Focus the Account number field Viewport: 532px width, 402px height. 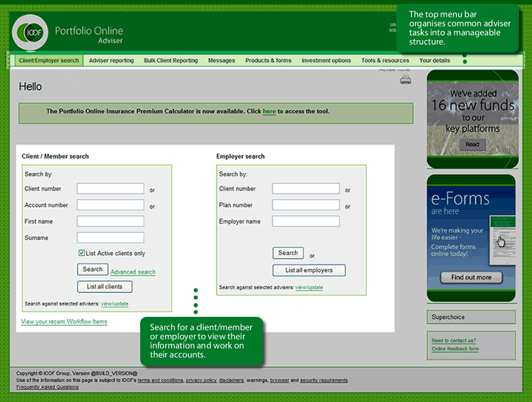111,205
